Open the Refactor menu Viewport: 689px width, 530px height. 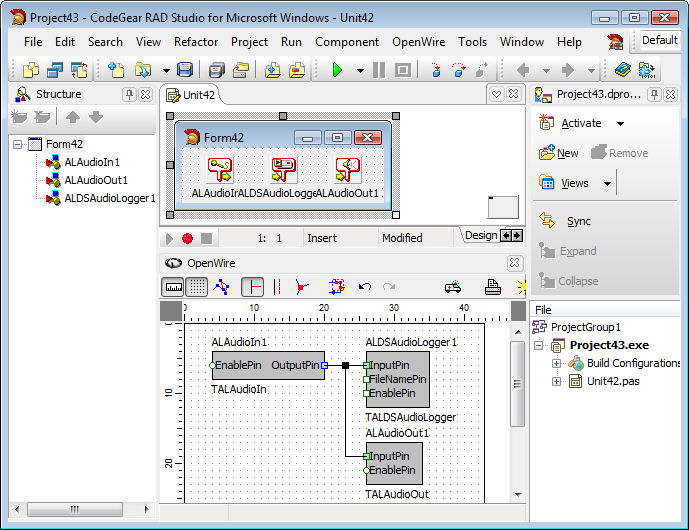point(196,42)
